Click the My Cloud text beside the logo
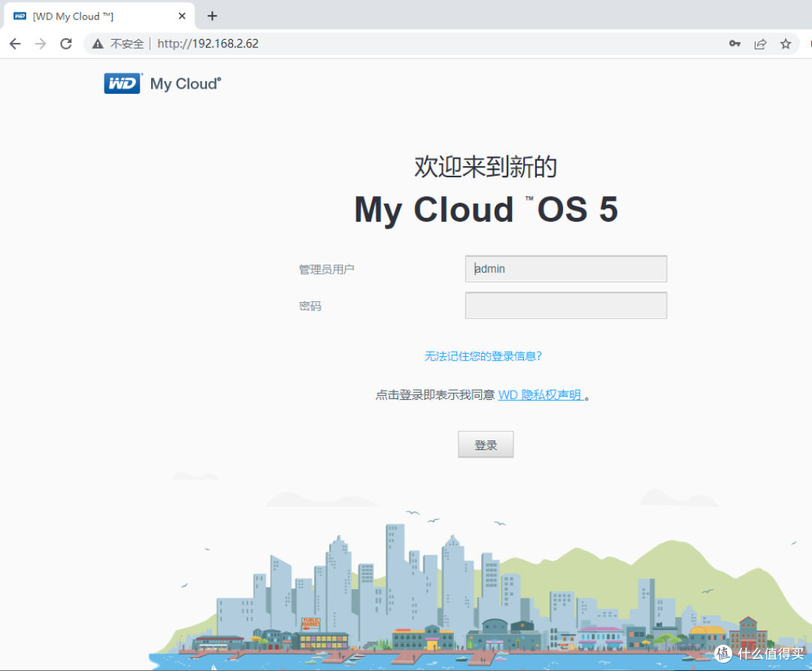 (x=185, y=84)
